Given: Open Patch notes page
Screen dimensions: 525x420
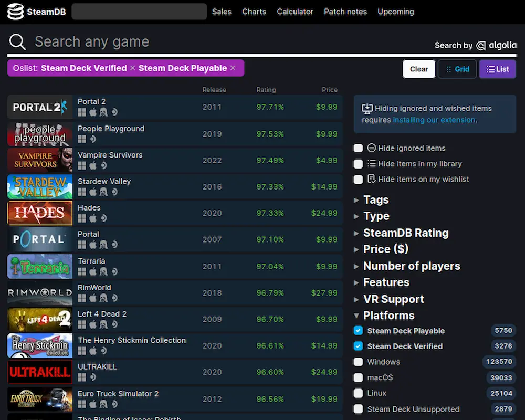Looking at the screenshot, I should coord(345,12).
